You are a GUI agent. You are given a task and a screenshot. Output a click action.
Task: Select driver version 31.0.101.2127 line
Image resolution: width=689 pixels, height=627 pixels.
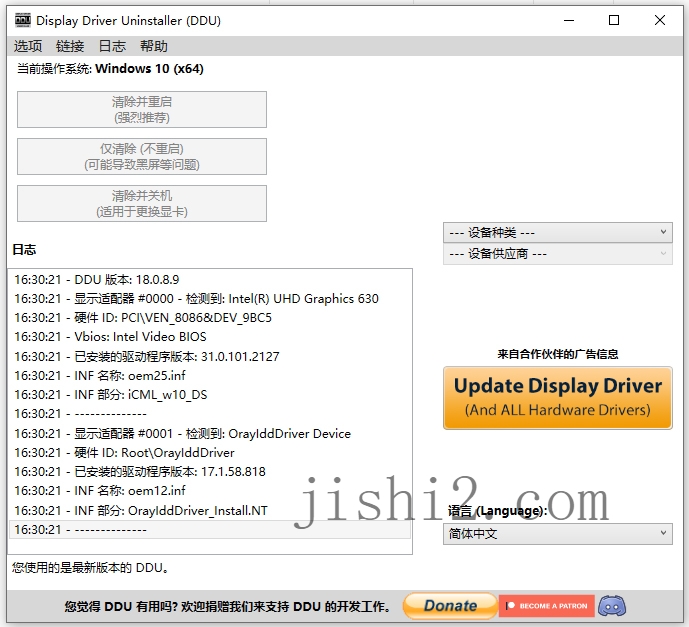[210, 356]
